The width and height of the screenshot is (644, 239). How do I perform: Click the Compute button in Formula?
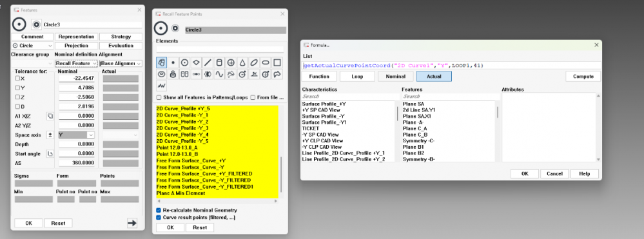pos(583,77)
